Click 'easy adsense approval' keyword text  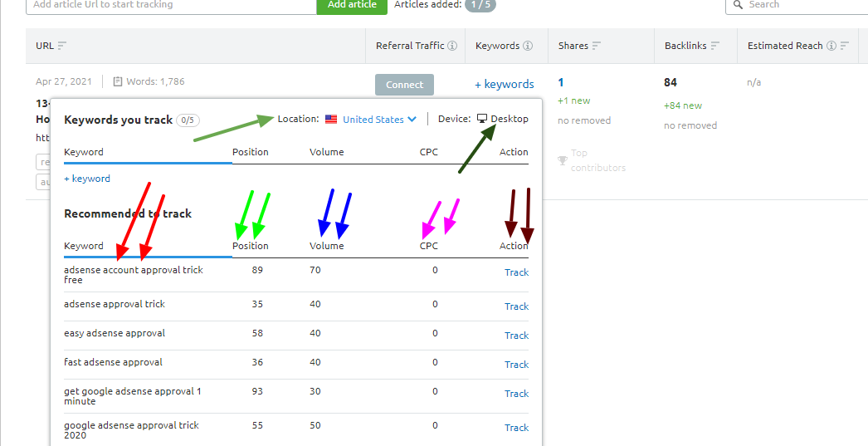click(115, 333)
